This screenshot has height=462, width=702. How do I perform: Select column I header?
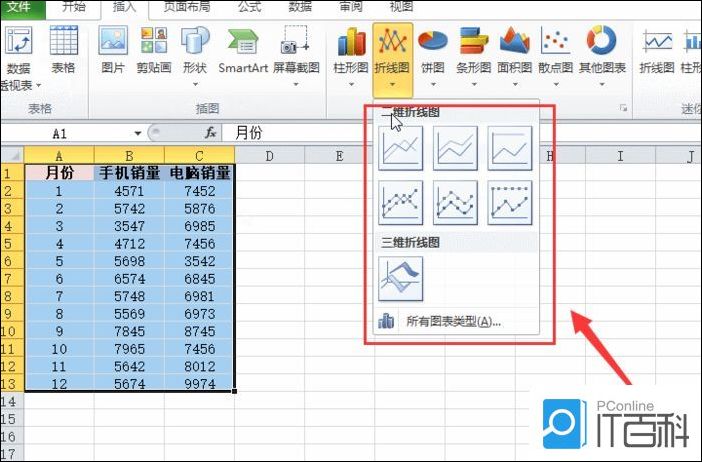[x=621, y=155]
